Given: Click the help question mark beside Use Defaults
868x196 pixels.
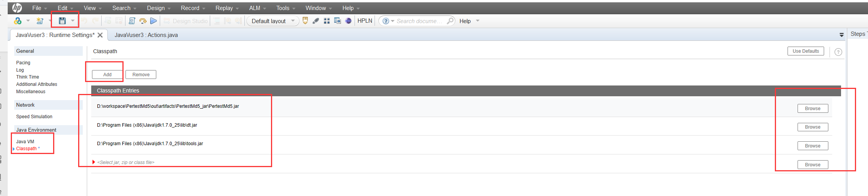Looking at the screenshot, I should pyautogui.click(x=838, y=52).
